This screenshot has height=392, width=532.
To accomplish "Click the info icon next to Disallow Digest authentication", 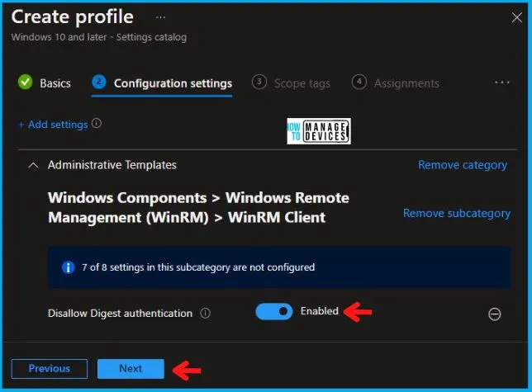I will point(205,313).
